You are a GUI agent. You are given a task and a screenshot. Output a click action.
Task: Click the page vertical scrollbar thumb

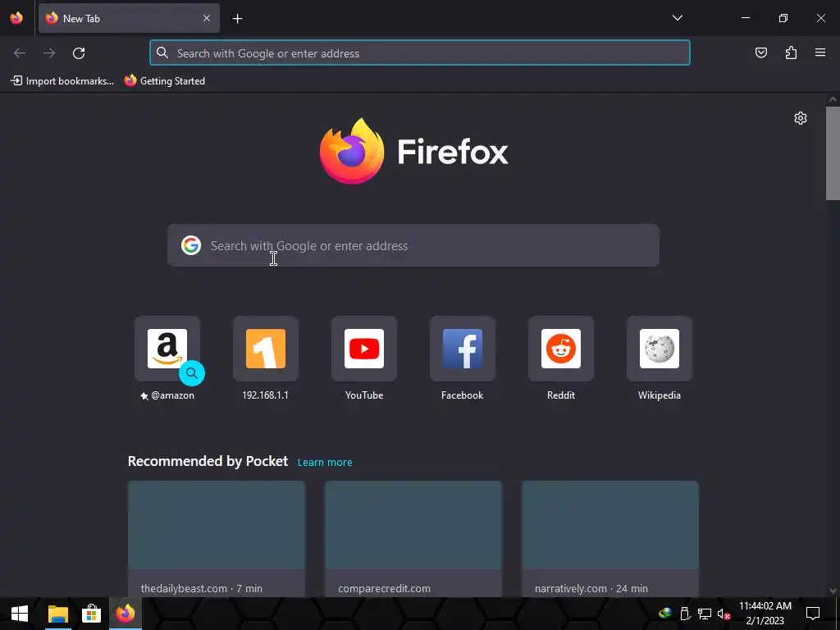pyautogui.click(x=833, y=153)
